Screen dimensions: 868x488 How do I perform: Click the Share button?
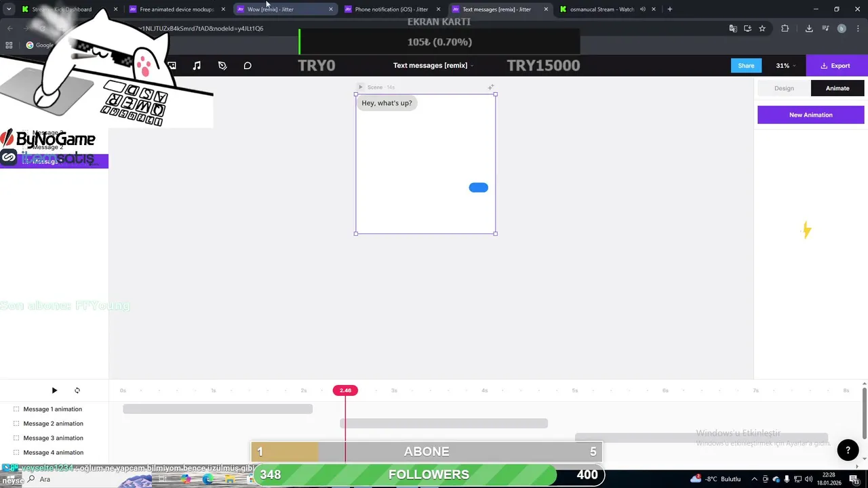click(x=746, y=66)
